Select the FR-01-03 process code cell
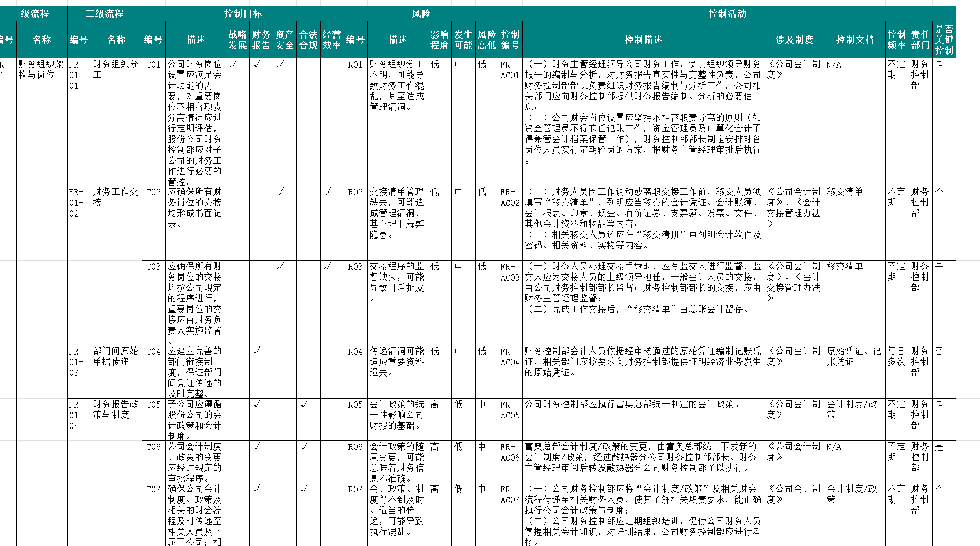This screenshot has height=546, width=980. (79, 371)
